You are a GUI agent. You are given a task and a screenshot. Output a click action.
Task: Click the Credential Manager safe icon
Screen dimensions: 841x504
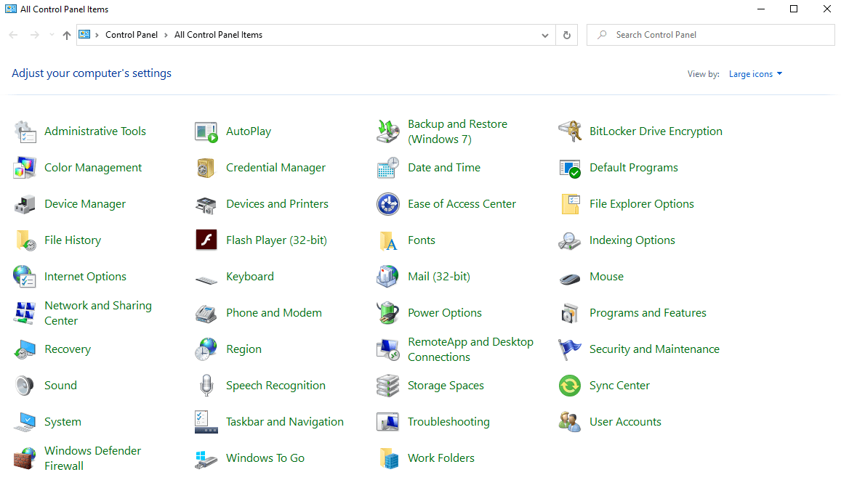[206, 168]
